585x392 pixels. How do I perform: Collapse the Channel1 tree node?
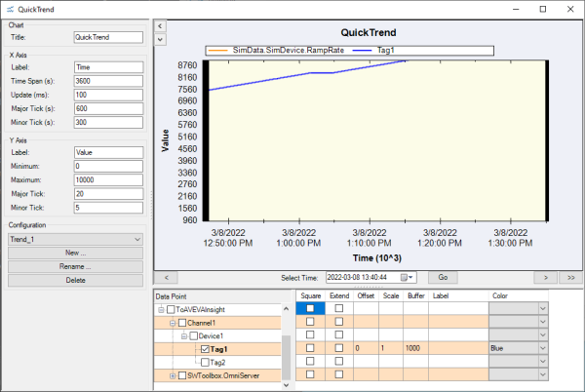tap(173, 322)
